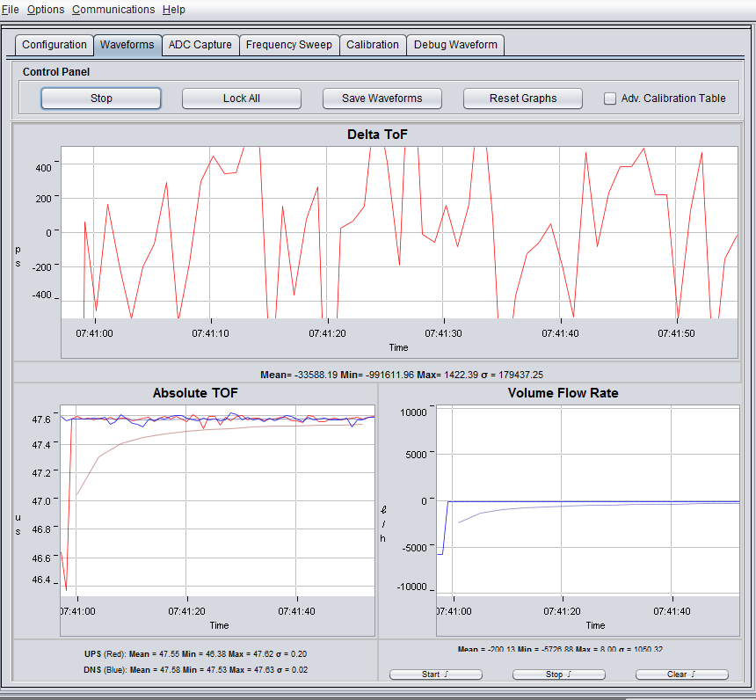The image size is (756, 700).
Task: Go to the Frequency Sweep tab
Action: pyautogui.click(x=289, y=45)
